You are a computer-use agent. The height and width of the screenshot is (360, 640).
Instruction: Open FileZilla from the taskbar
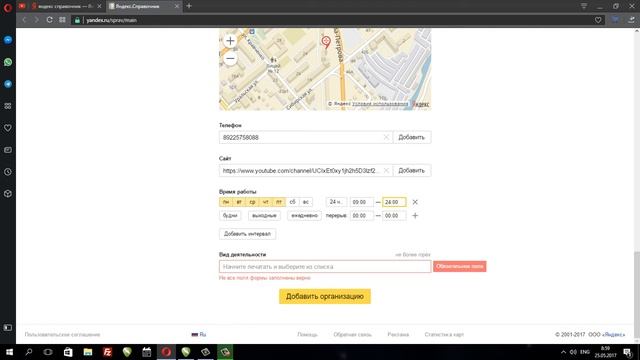pos(107,352)
